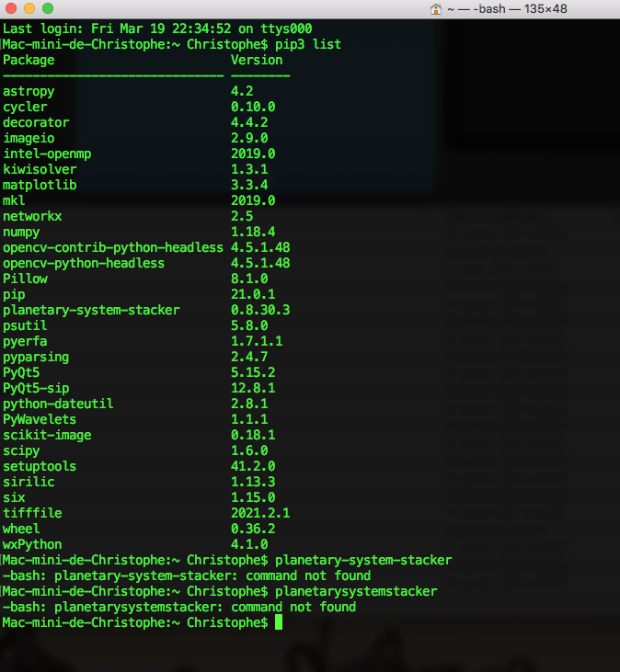The width and height of the screenshot is (620, 672).
Task: Click the 'PyWavelets' package name
Action: (40, 419)
